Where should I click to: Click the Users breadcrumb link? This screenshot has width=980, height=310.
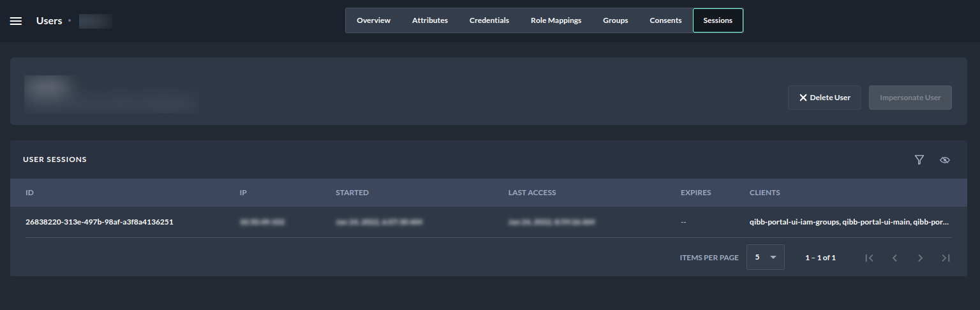point(49,21)
